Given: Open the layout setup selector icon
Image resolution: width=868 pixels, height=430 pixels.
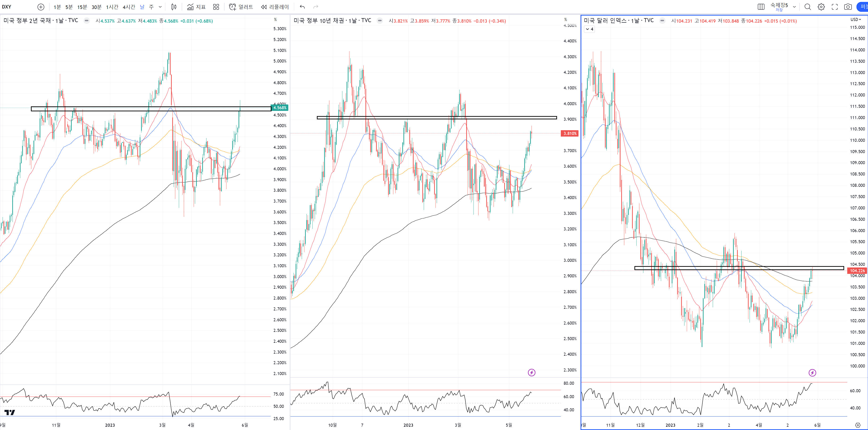Looking at the screenshot, I should (761, 7).
